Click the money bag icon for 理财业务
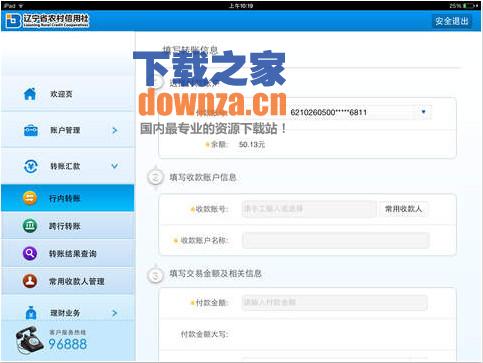This screenshot has width=483, height=363. pos(31,312)
